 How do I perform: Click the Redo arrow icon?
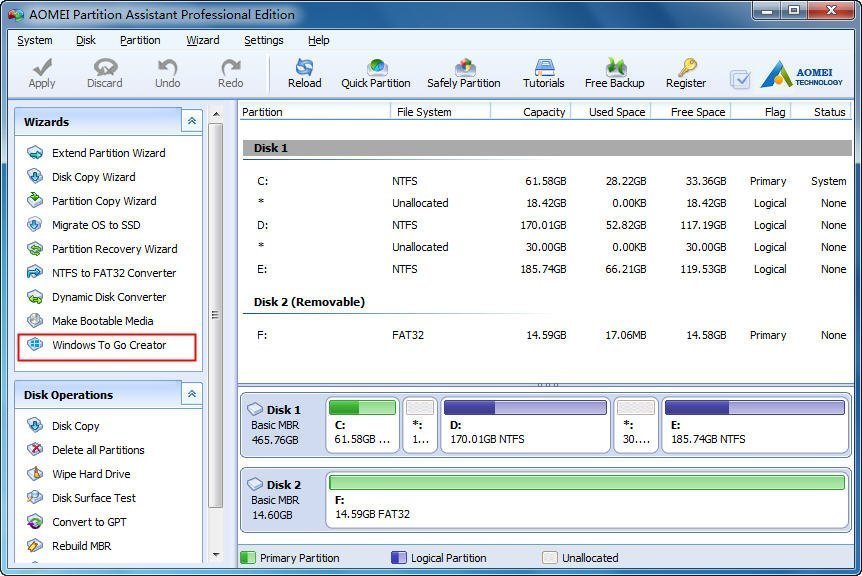click(x=230, y=68)
